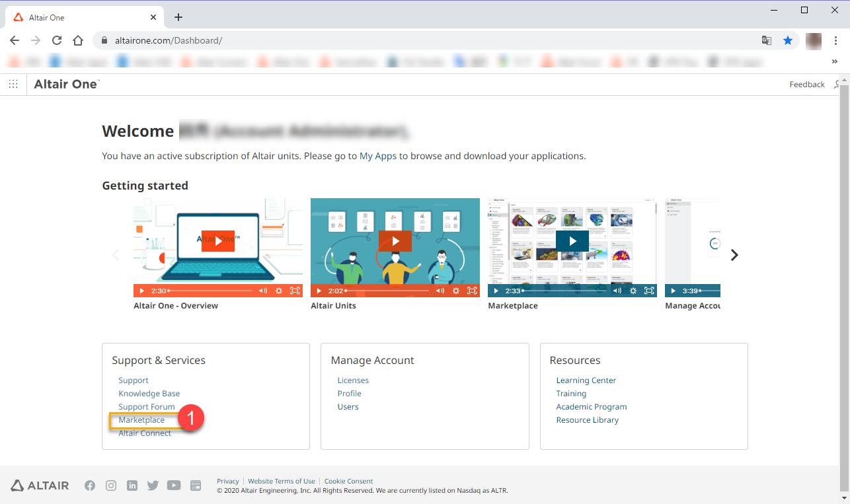Open settings on the Altair Units video player

pyautogui.click(x=455, y=291)
